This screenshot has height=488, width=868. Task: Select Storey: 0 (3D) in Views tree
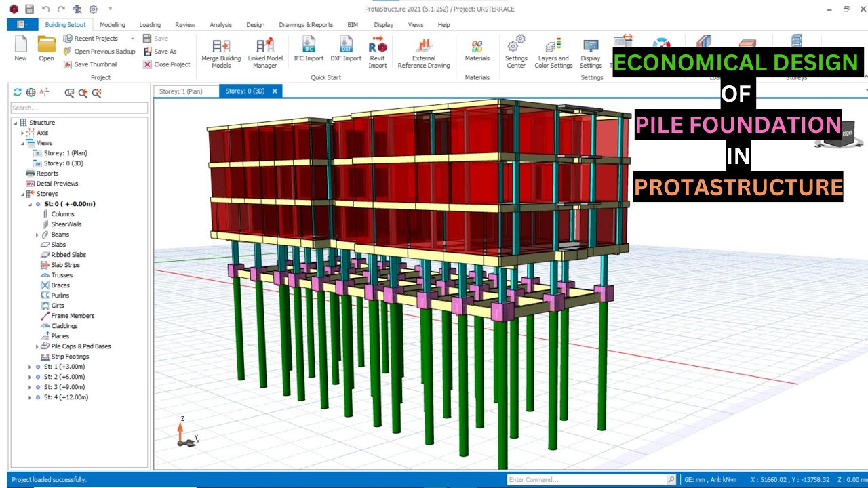pyautogui.click(x=64, y=163)
